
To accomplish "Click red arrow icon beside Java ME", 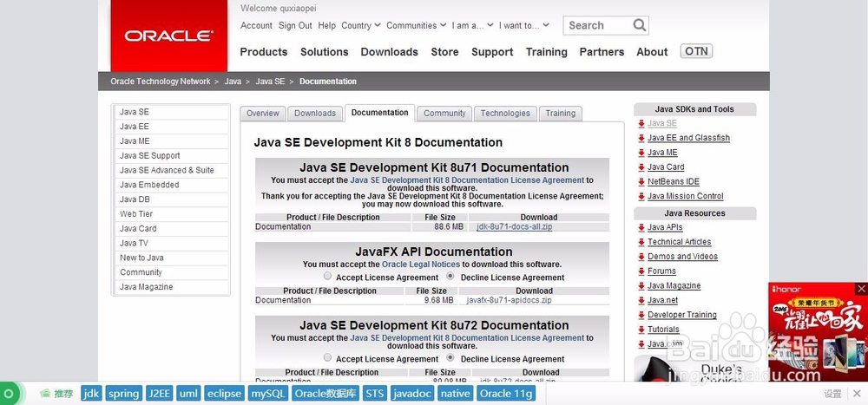I will tap(641, 153).
